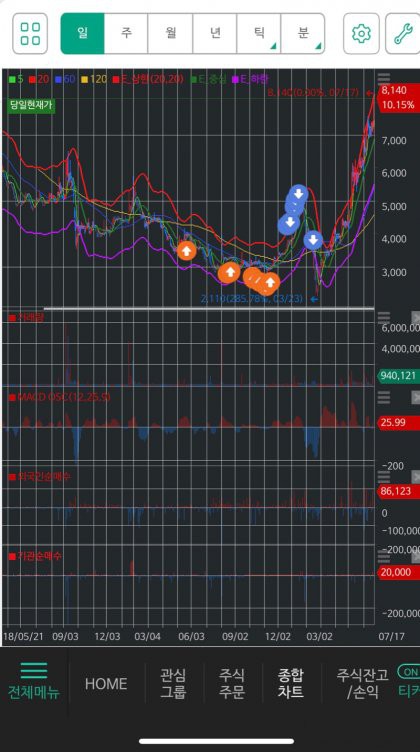This screenshot has height=752, width=420.
Task: Switch to the 년 yearly tab
Action: 215,34
